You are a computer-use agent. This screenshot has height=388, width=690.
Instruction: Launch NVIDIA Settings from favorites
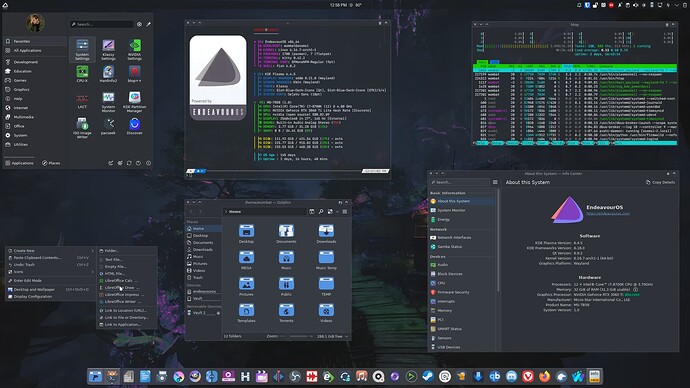(135, 50)
